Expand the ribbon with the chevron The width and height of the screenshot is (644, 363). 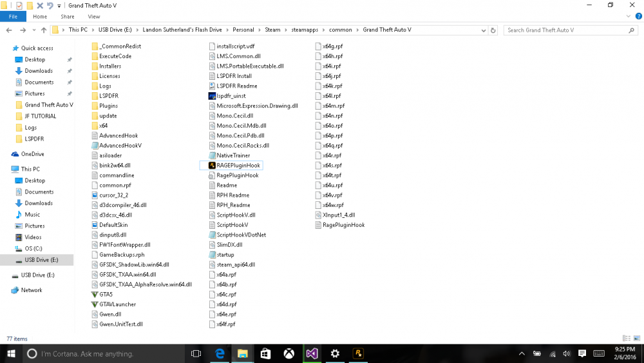point(628,17)
